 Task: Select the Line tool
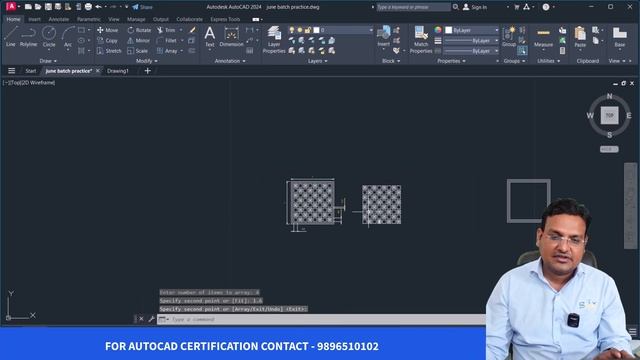(11, 36)
